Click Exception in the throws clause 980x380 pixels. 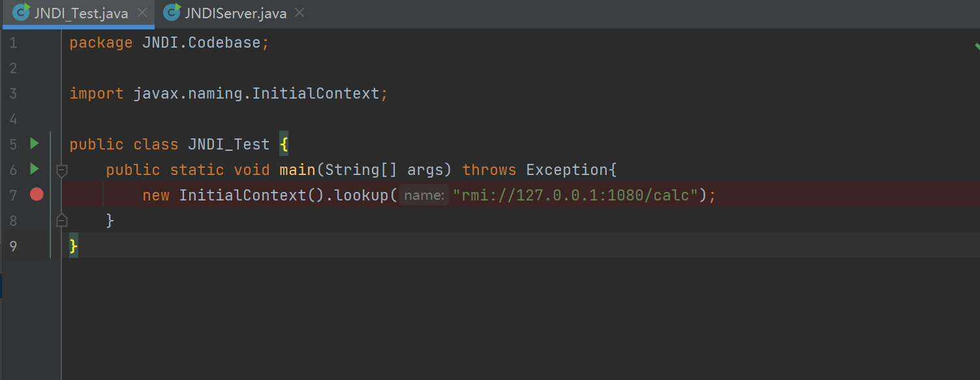pyautogui.click(x=567, y=170)
